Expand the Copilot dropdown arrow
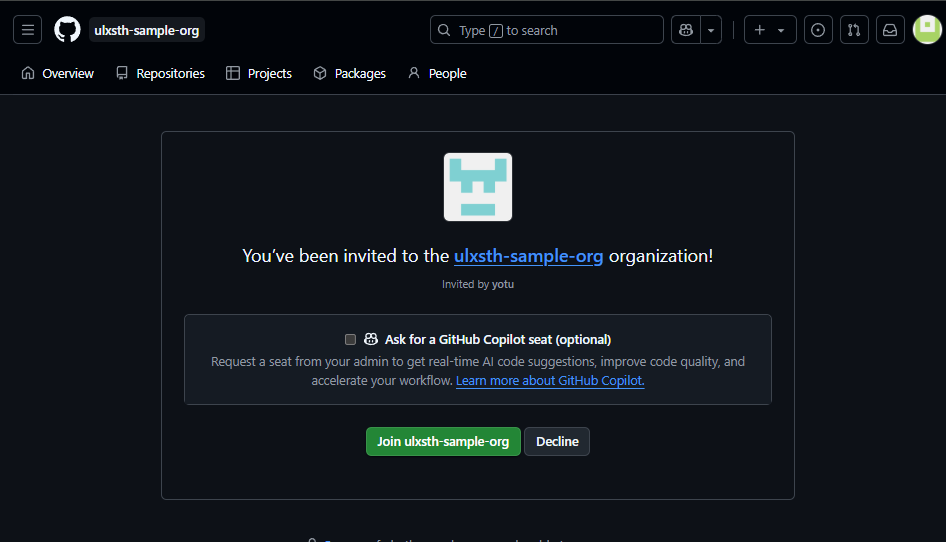This screenshot has height=542, width=946. point(711,30)
